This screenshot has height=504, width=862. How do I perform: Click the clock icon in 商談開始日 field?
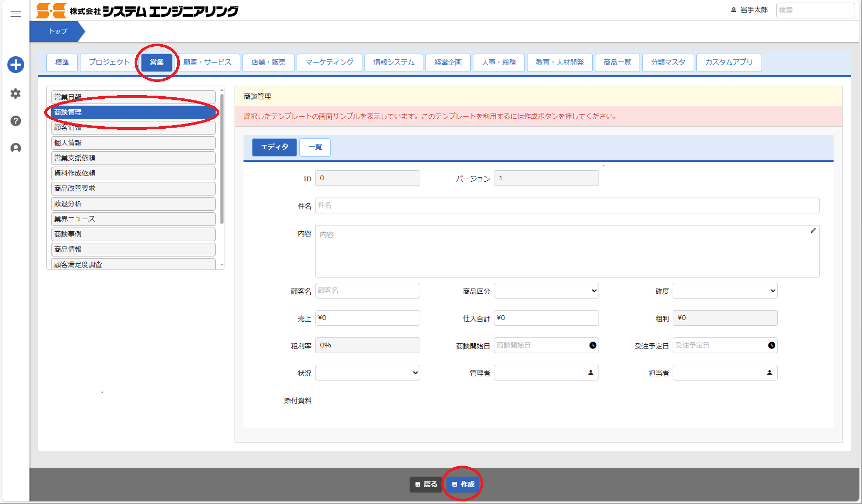point(593,345)
